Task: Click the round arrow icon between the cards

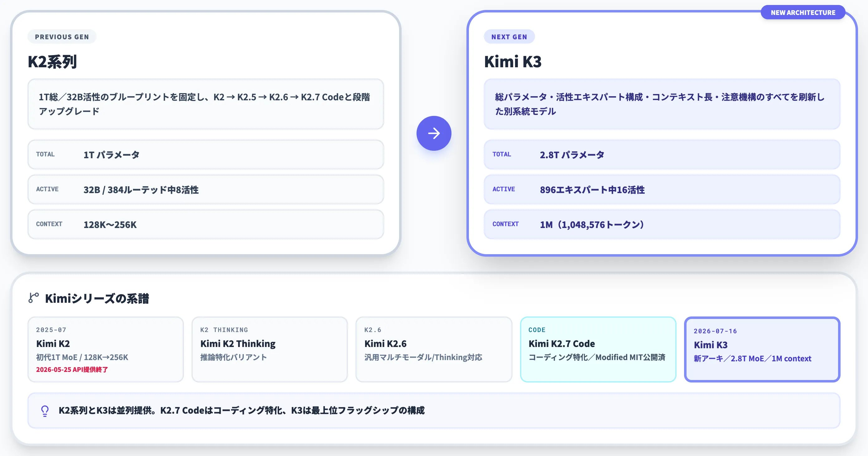Action: coord(434,133)
